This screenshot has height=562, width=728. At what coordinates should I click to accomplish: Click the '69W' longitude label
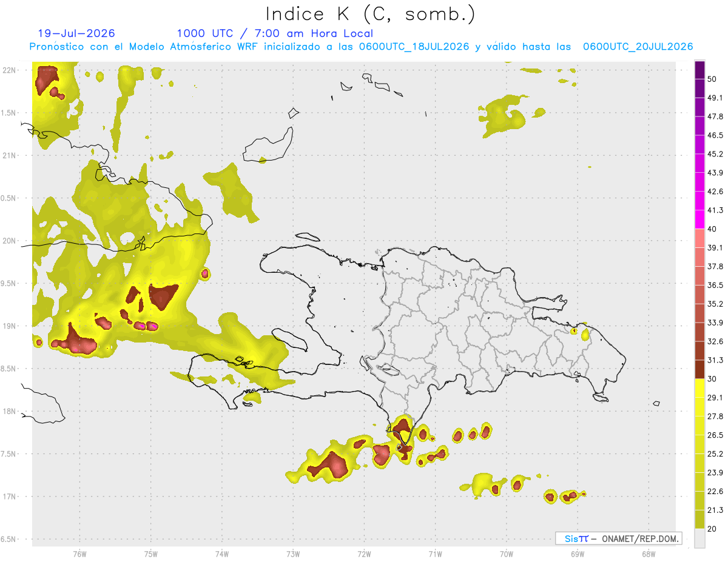pyautogui.click(x=577, y=554)
